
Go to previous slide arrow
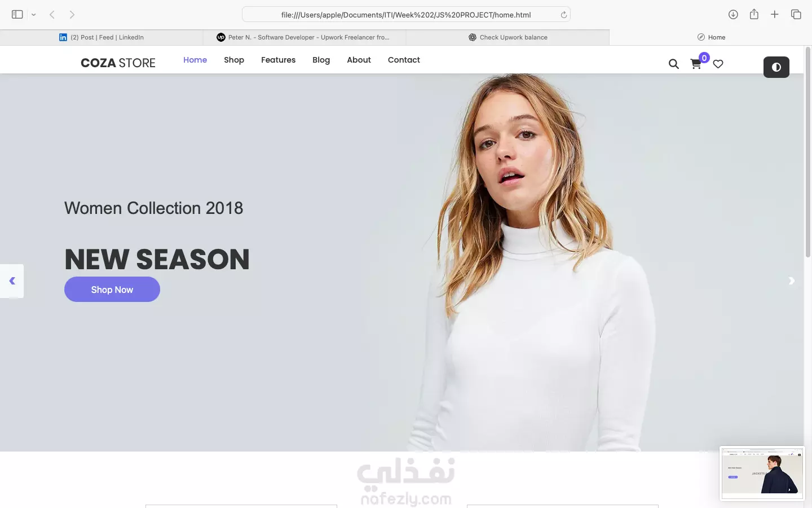tap(12, 281)
